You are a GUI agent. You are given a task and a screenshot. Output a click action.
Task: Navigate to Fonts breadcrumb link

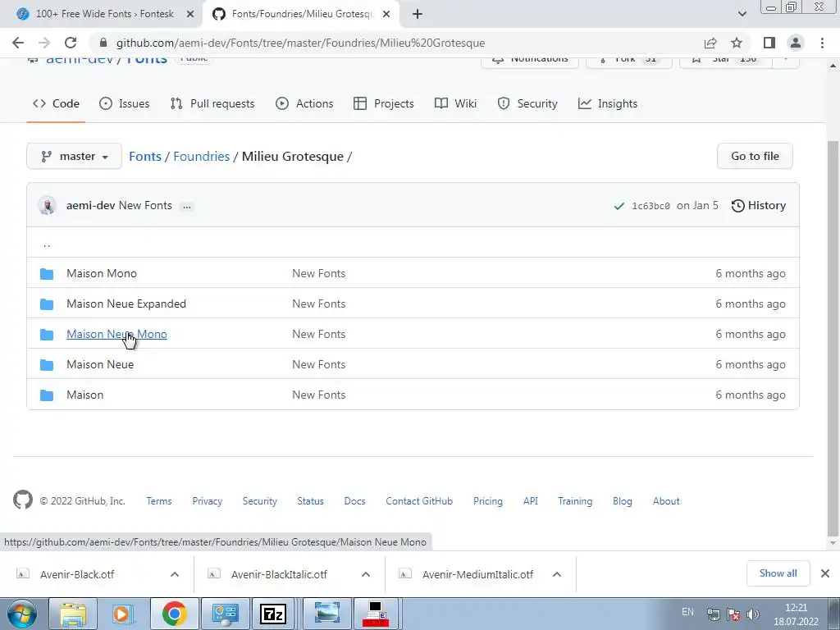click(144, 157)
